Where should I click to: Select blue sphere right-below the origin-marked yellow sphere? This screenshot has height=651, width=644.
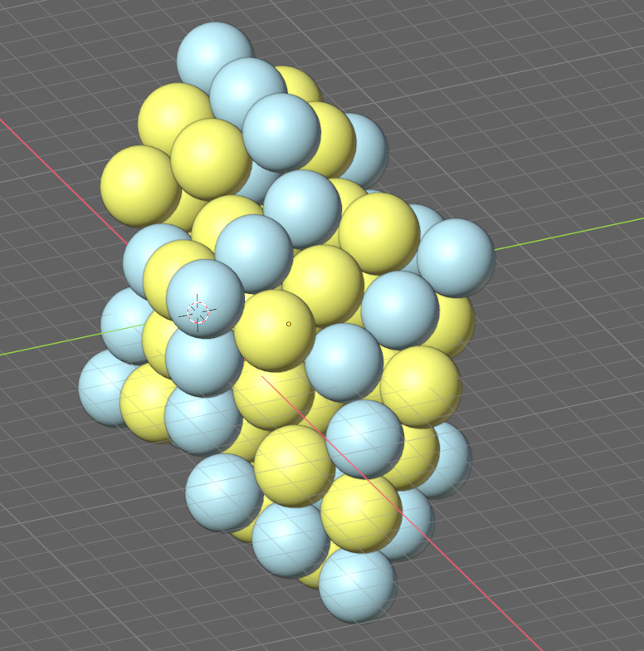[x=344, y=361]
